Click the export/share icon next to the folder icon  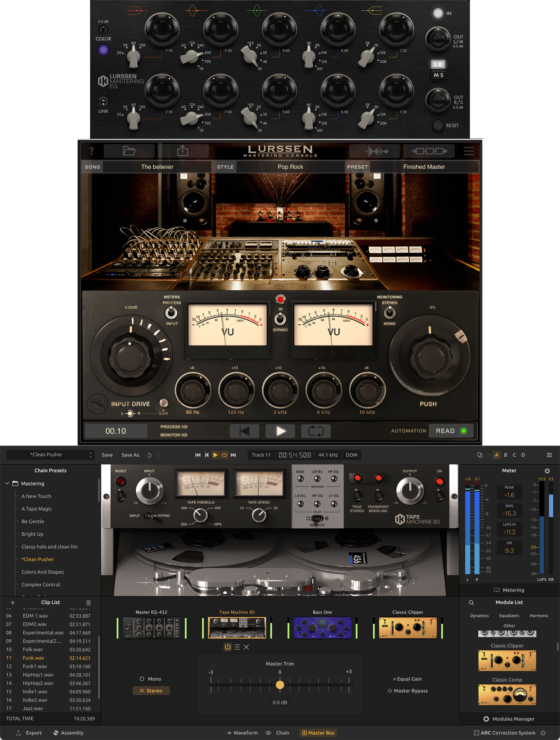pyautogui.click(x=183, y=151)
